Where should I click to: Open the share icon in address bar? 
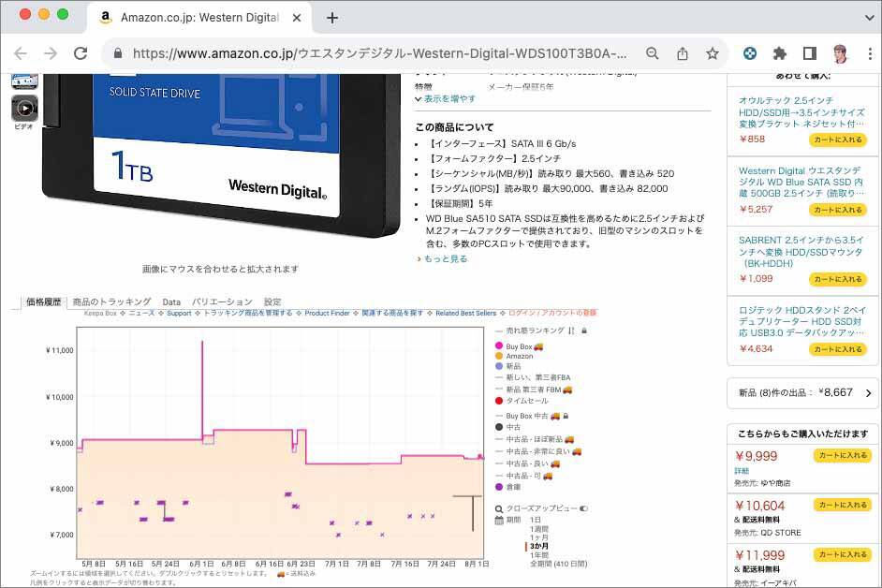click(x=683, y=53)
